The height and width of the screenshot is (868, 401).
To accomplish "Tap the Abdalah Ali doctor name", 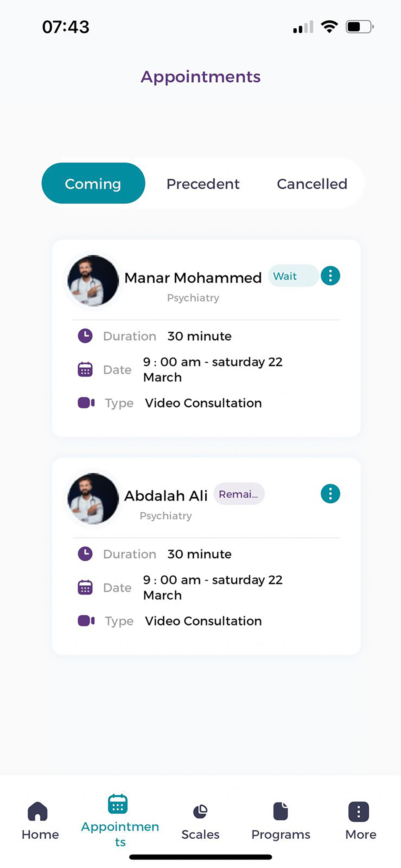I will (166, 496).
